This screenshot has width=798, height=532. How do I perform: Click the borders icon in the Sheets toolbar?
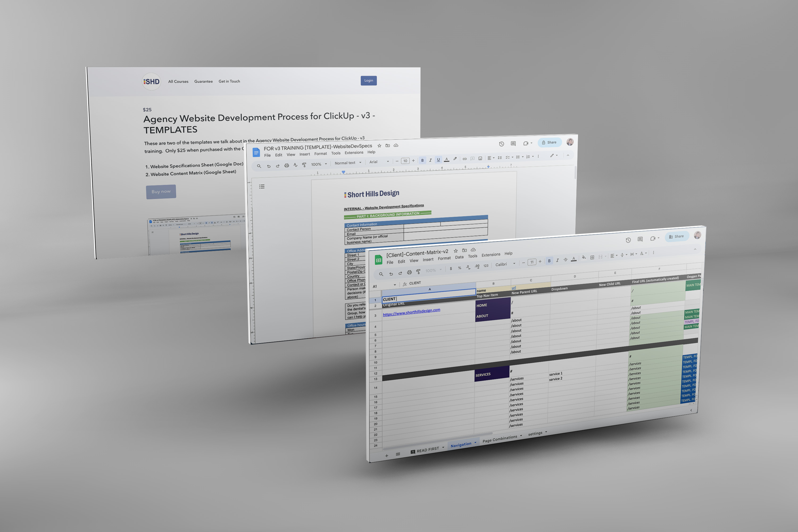coord(592,257)
